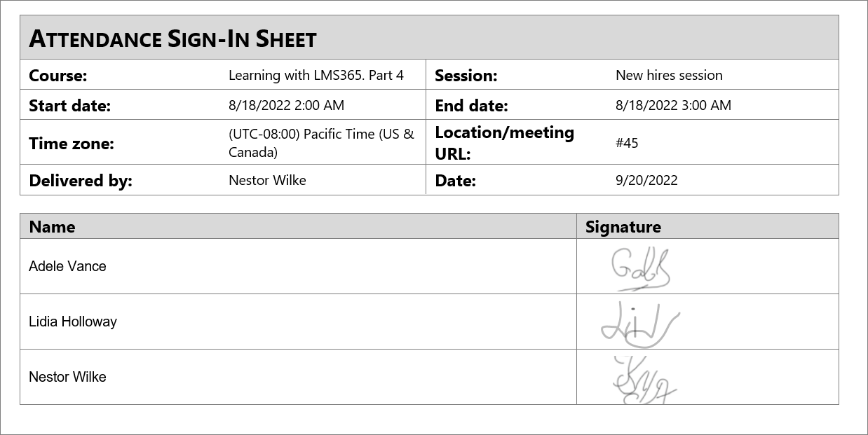Click the Name column header
868x435 pixels.
53,226
